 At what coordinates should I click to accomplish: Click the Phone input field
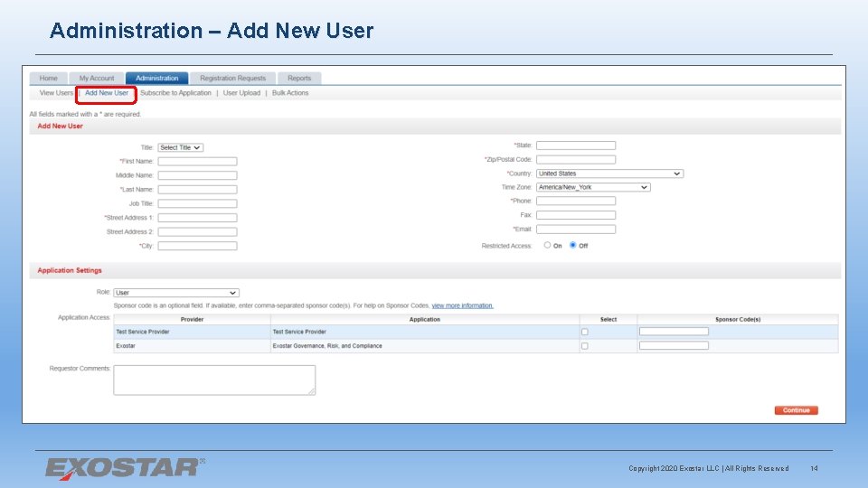576,201
